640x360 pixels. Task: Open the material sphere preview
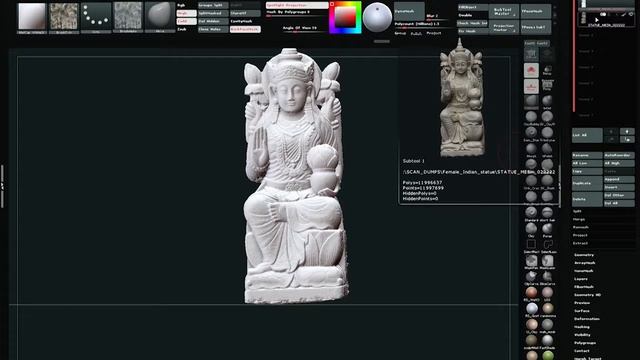377,18
